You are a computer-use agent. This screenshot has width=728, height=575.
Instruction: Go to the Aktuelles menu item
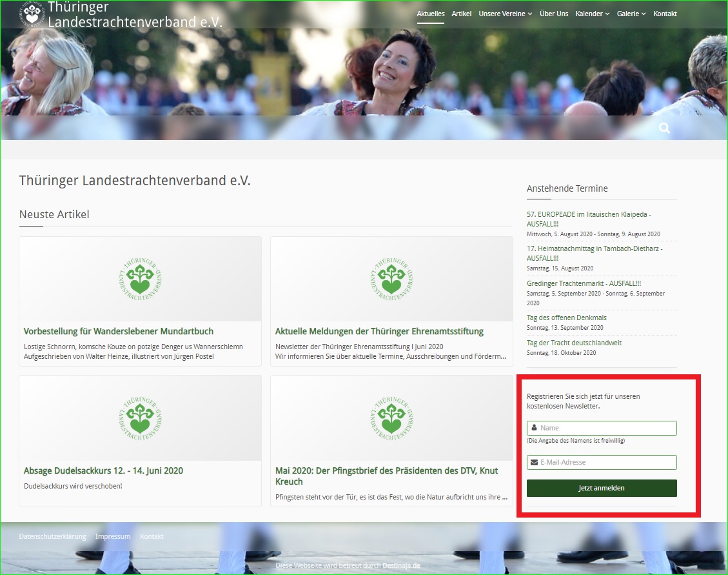coord(430,14)
